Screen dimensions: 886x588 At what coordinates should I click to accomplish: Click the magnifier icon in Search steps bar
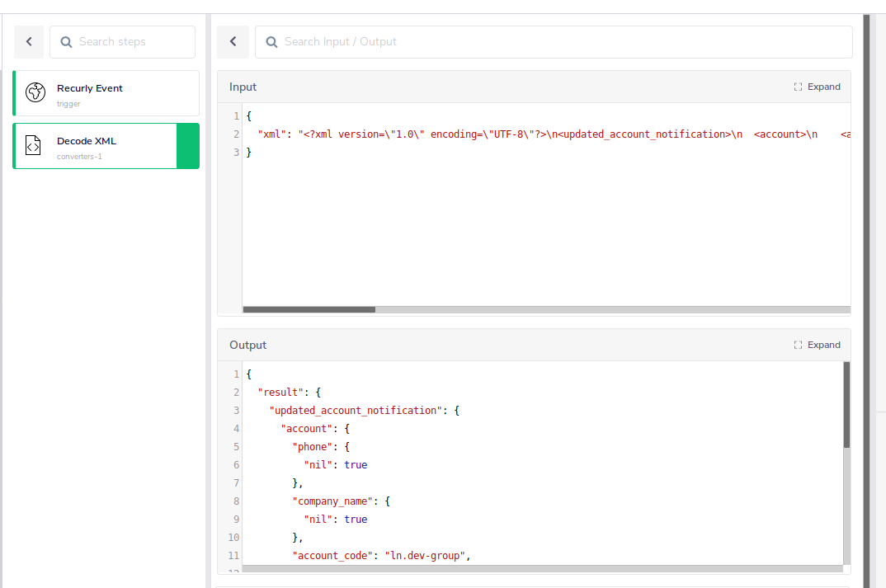coord(66,41)
